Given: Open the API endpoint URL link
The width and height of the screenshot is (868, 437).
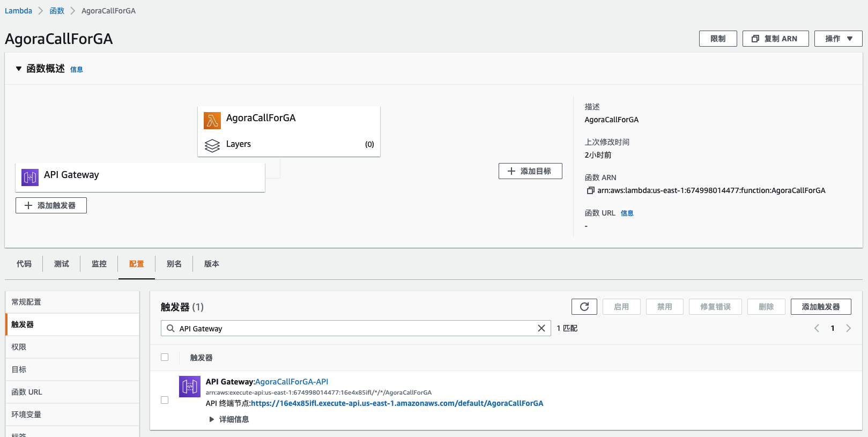Looking at the screenshot, I should [397, 403].
